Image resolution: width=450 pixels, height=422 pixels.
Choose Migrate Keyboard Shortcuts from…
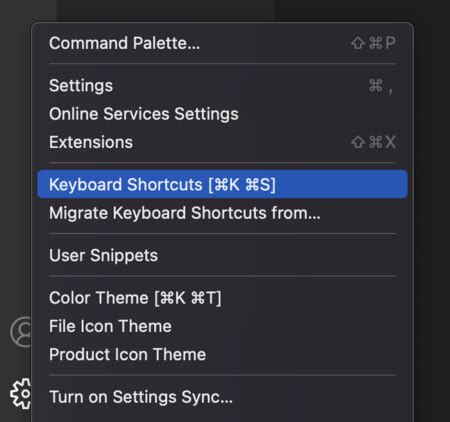point(222,213)
